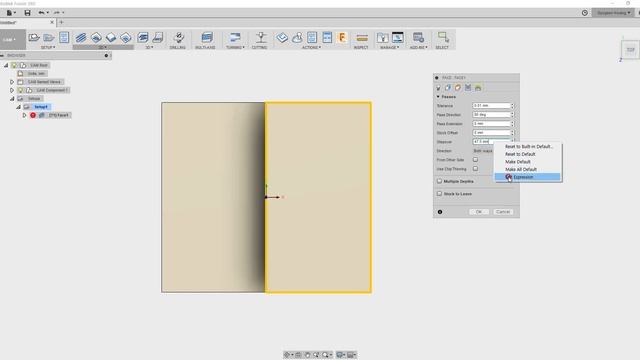640x360 pixels.
Task: Collapse the Passes section in Face dialog
Action: click(x=438, y=97)
